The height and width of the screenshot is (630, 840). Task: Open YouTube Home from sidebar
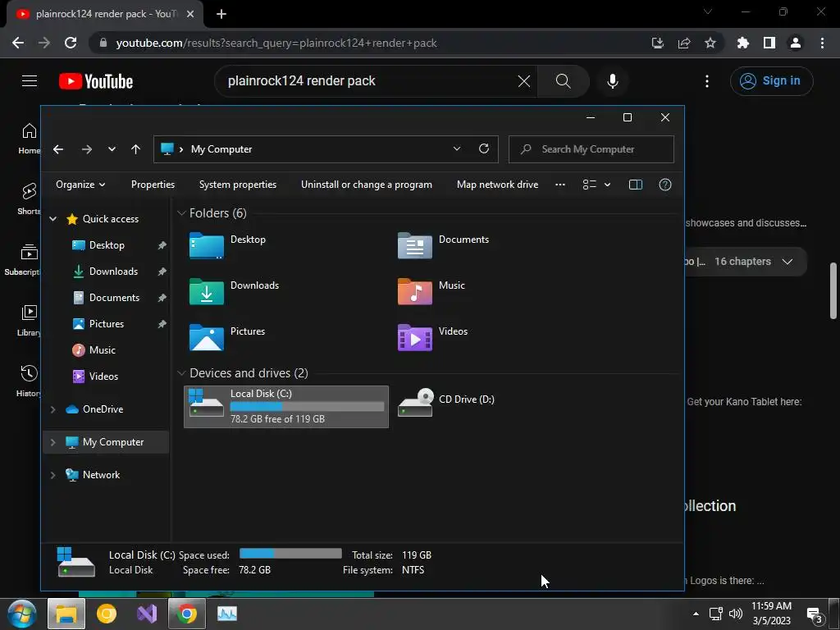click(x=29, y=138)
